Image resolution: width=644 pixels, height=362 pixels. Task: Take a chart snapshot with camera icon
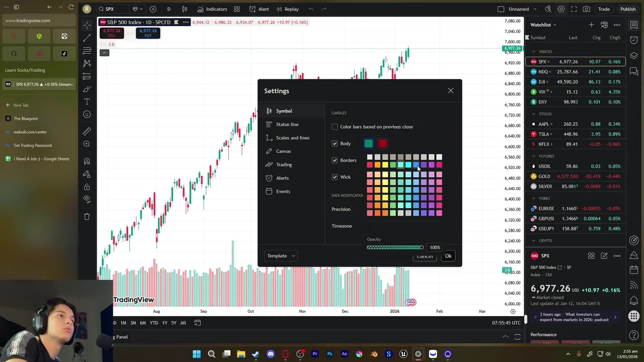point(587,9)
